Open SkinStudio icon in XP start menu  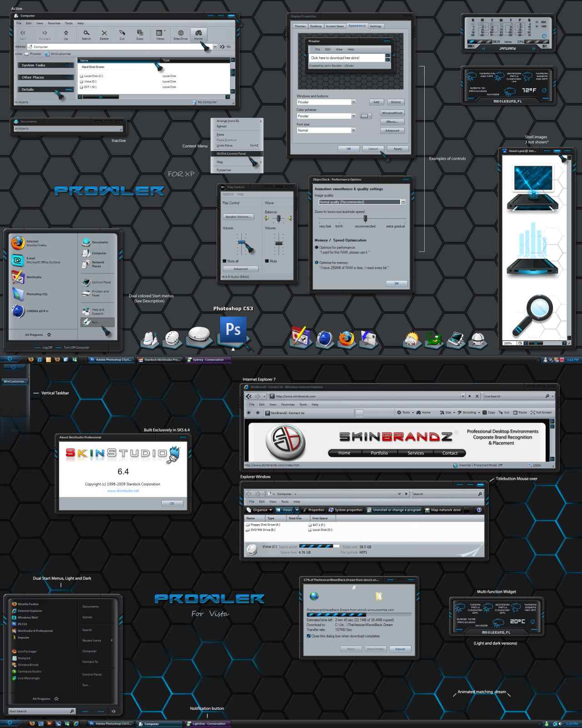(18, 277)
